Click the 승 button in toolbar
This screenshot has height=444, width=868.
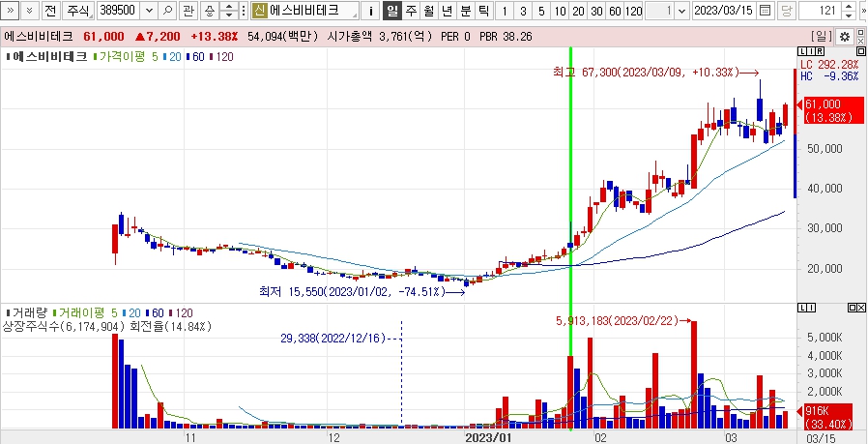(x=209, y=10)
